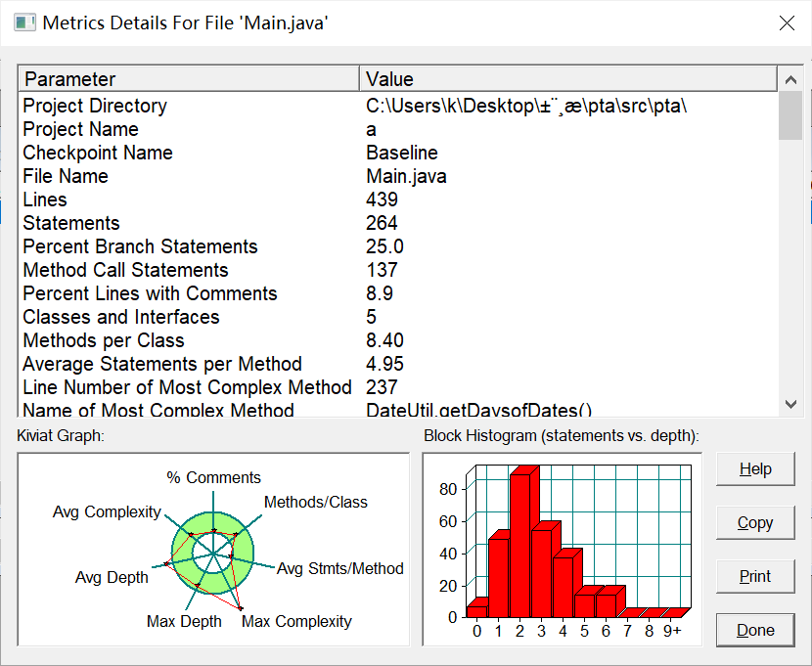The height and width of the screenshot is (666, 812).
Task: Click the Max Complexity point on Kiviat graph
Action: click(241, 608)
